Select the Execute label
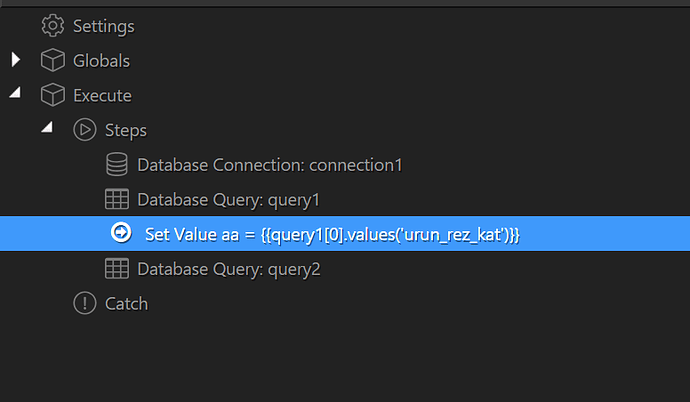Viewport: 690px width, 402px height. [102, 96]
